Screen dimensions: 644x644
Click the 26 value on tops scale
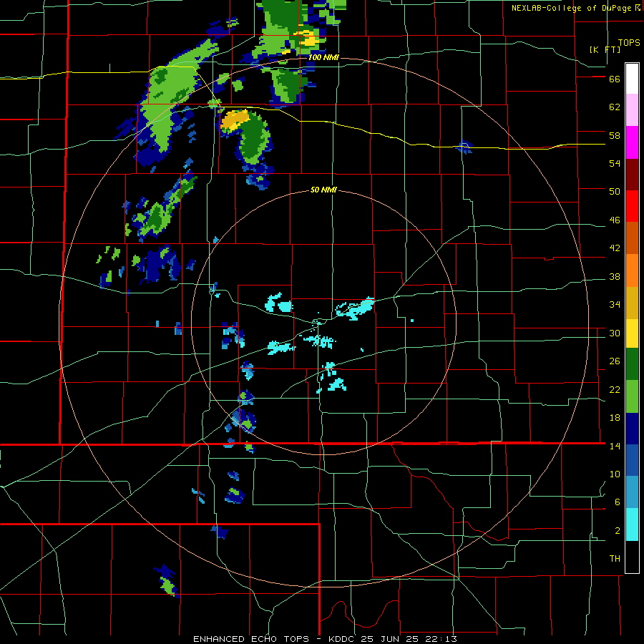click(615, 361)
